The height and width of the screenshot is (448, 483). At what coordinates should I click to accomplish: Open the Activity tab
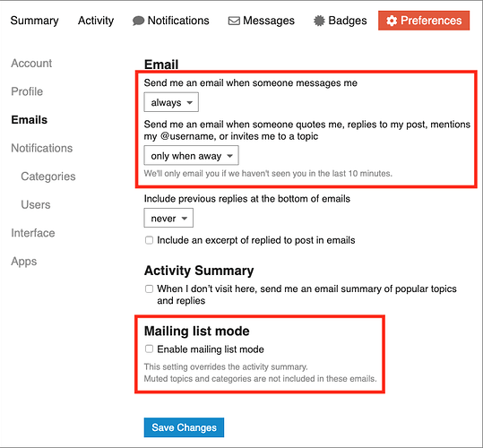(x=96, y=21)
